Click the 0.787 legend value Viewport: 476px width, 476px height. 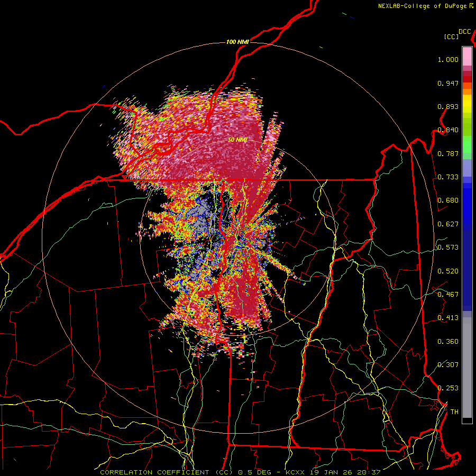click(448, 153)
